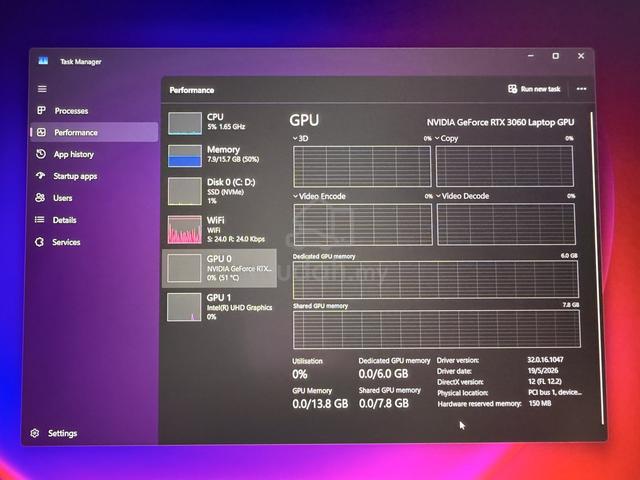Open the Services page
Image resolution: width=640 pixels, height=480 pixels.
94,242
